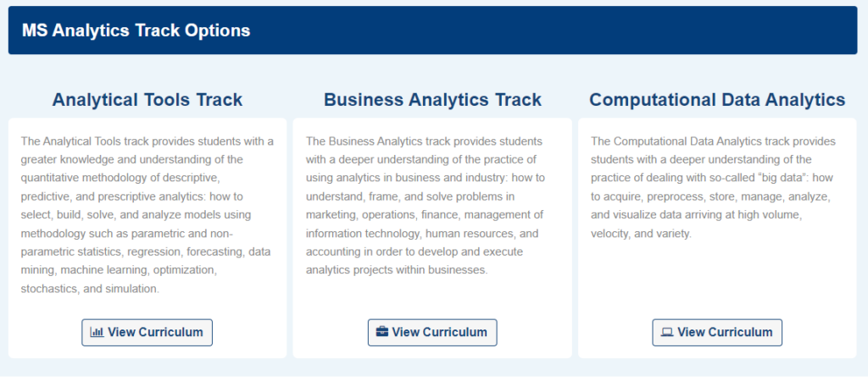Click the 'stochastics, and simulation' text line
Image resolution: width=868 pixels, height=387 pixels.
coord(90,289)
